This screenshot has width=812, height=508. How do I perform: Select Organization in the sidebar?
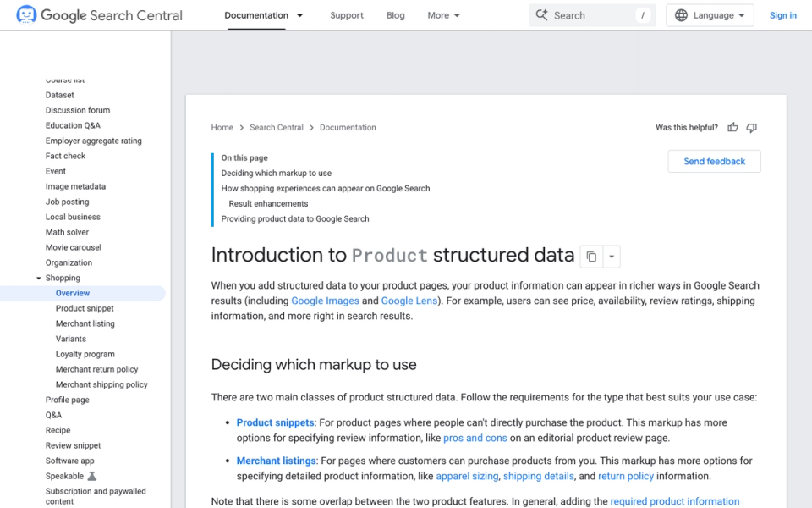(69, 262)
